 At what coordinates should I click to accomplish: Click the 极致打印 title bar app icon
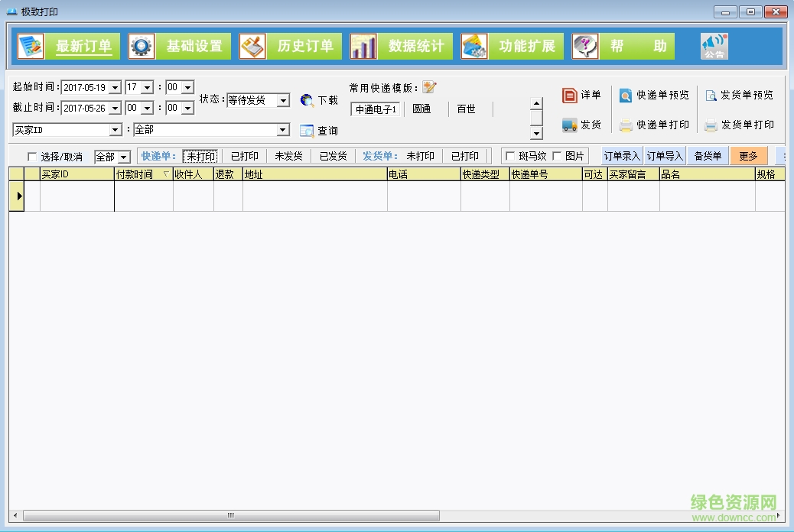[11, 11]
